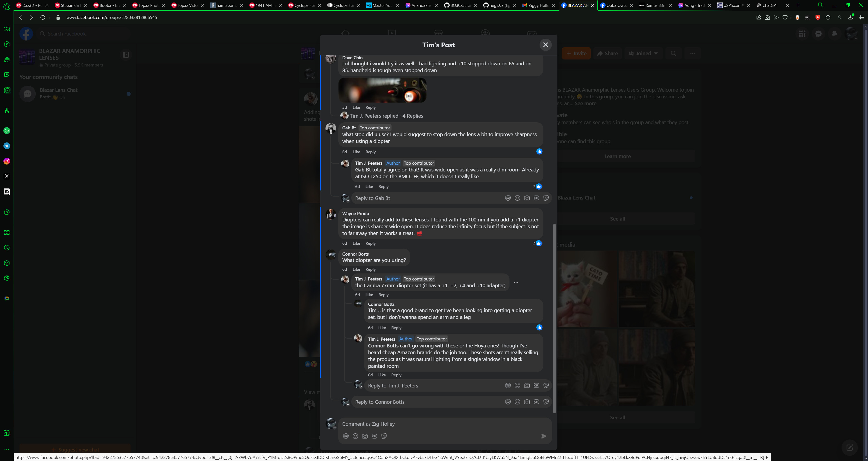Screen dimensions: 868x461
Task: Click See all under Blazar Lens Chat
Action: point(617,219)
